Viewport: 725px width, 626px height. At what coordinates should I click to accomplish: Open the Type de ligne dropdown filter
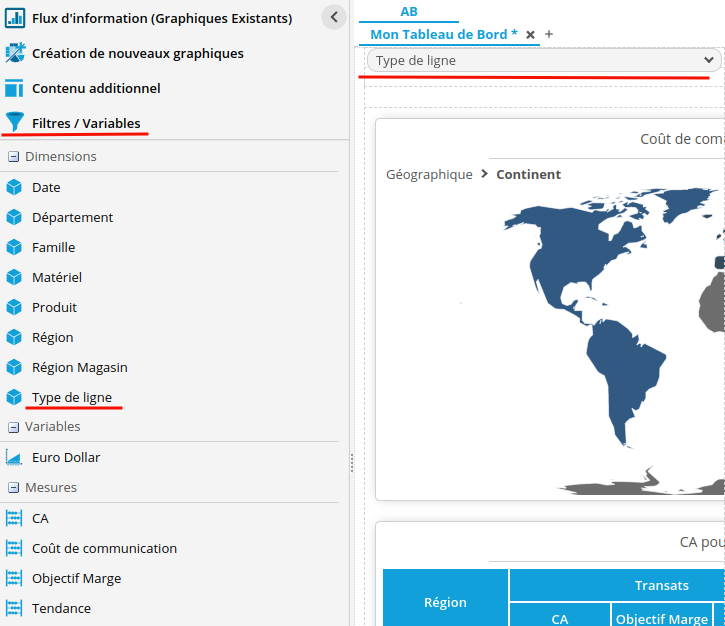click(x=542, y=61)
